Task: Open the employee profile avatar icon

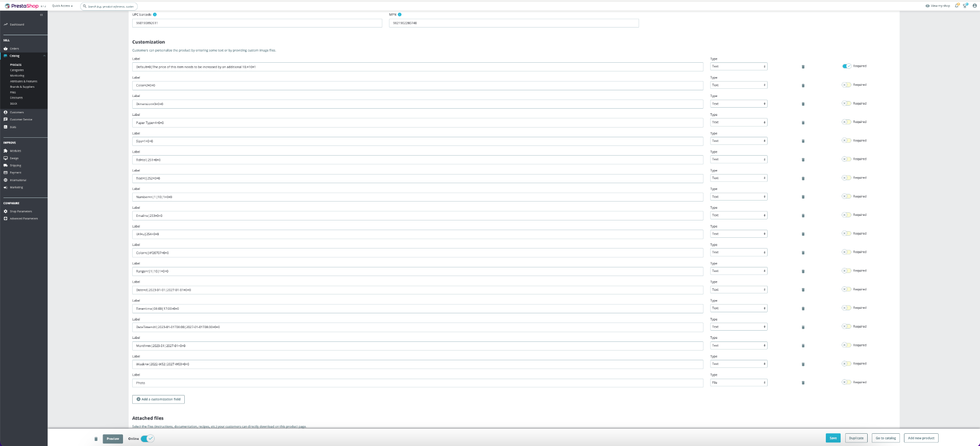Action: pos(974,6)
